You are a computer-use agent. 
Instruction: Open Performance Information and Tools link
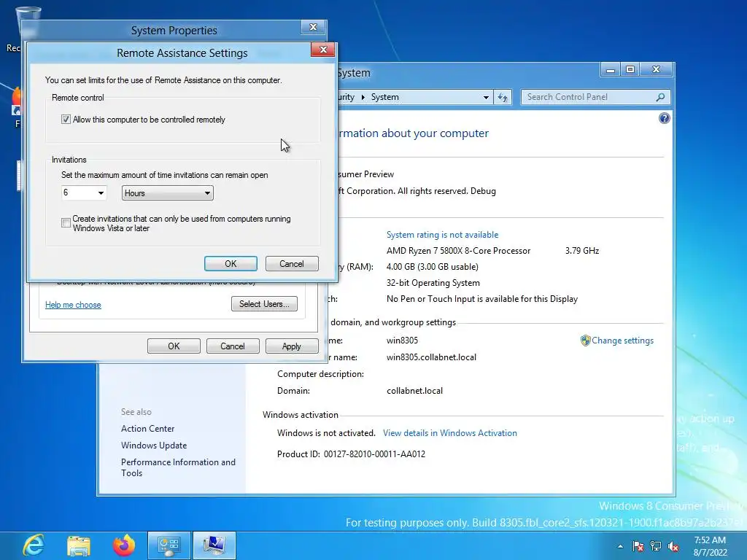(x=178, y=467)
